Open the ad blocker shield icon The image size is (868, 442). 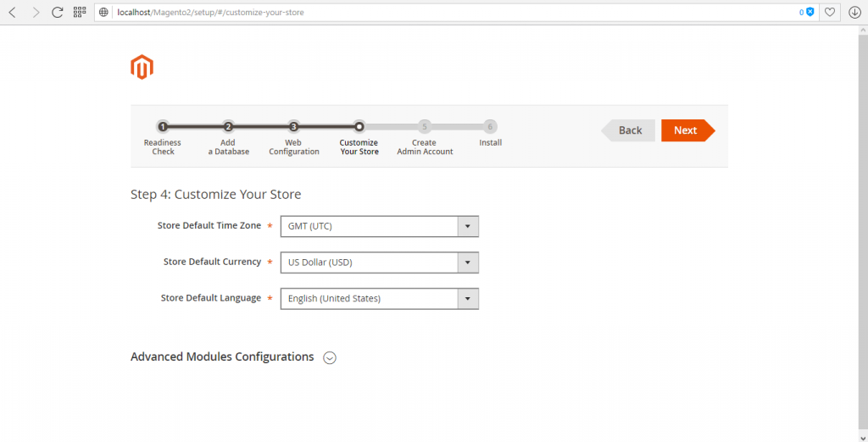coord(810,12)
